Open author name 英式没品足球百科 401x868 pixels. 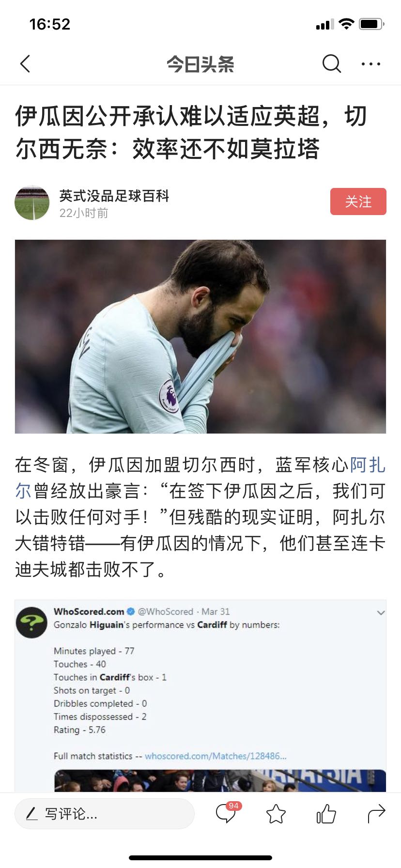click(x=114, y=196)
